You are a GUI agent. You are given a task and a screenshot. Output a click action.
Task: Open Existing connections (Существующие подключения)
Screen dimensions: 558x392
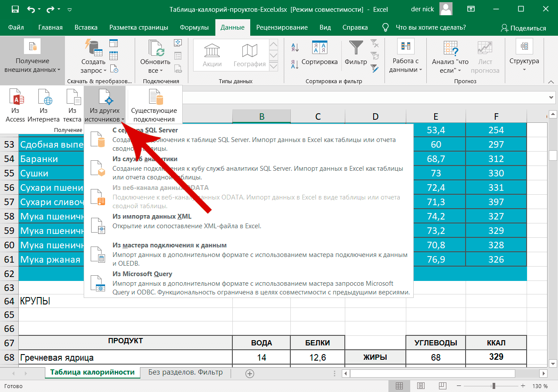pos(154,106)
